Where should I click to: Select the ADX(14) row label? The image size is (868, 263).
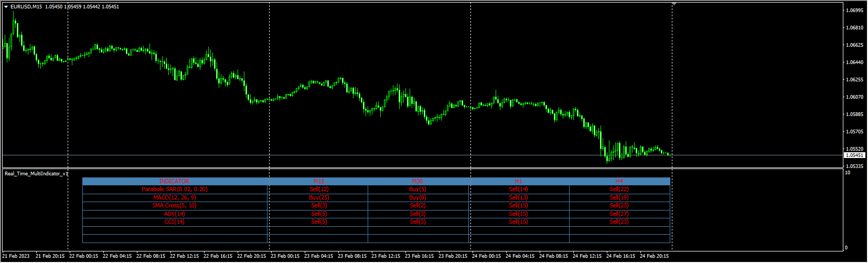click(x=175, y=214)
